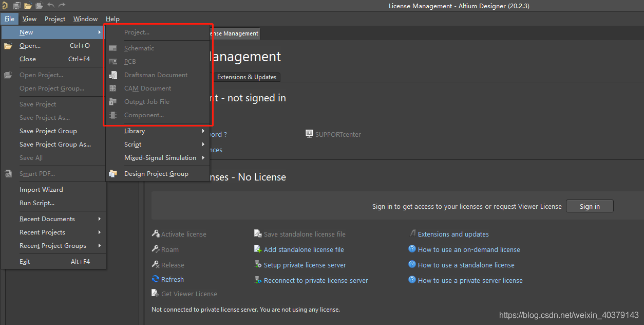Click the open-folder icon in quick-access toolbar
Viewport: 644px width, 325px height.
click(28, 6)
